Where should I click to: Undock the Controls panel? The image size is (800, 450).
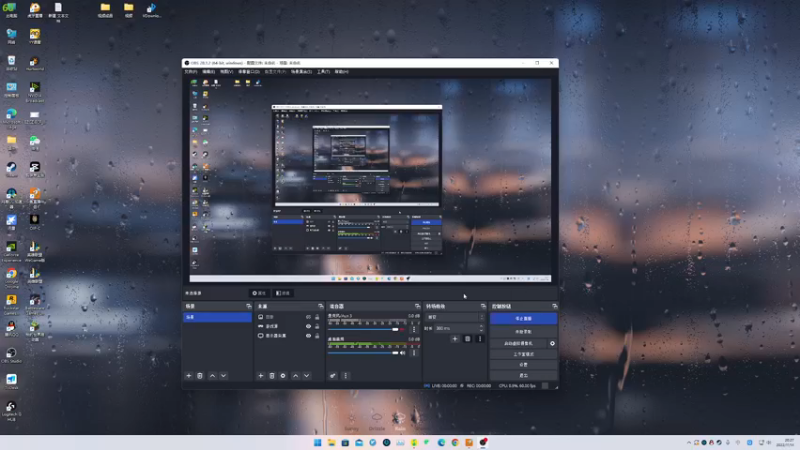coord(555,306)
